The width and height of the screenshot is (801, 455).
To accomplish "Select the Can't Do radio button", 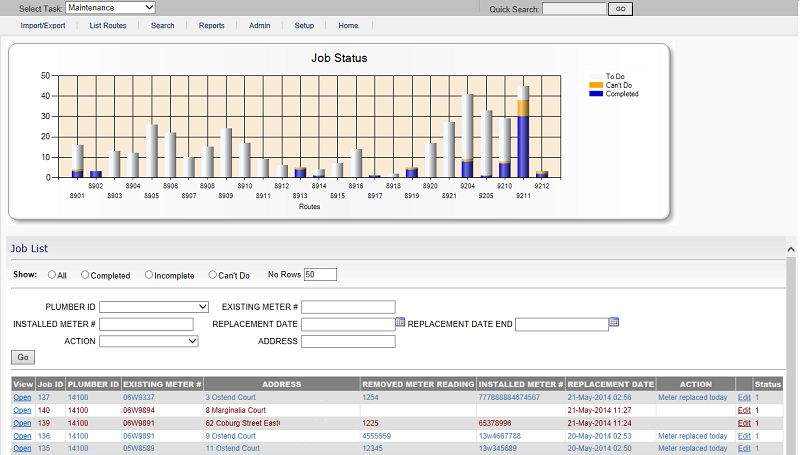I will (213, 274).
